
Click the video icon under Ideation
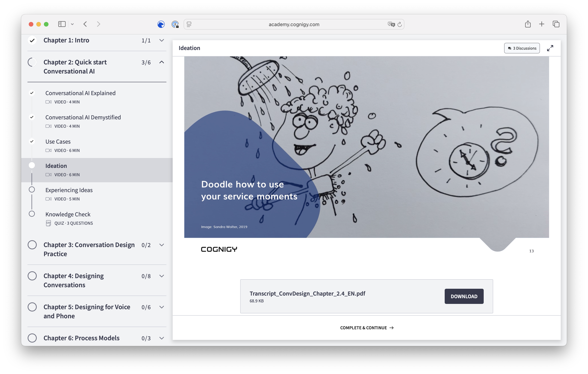(48, 174)
